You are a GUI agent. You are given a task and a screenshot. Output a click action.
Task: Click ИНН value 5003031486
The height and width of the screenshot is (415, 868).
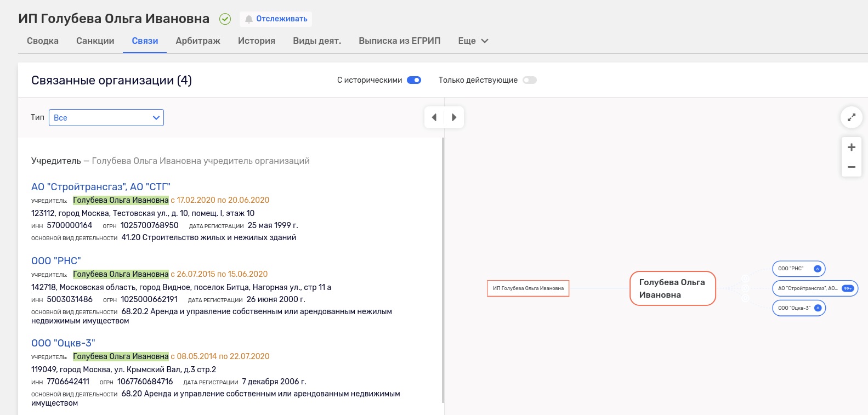tap(70, 299)
